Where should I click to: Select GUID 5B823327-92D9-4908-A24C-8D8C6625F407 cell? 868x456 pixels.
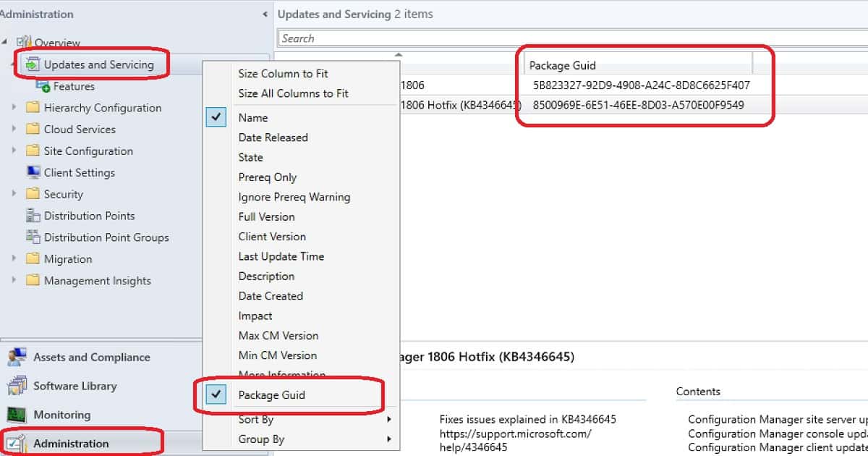pos(641,85)
